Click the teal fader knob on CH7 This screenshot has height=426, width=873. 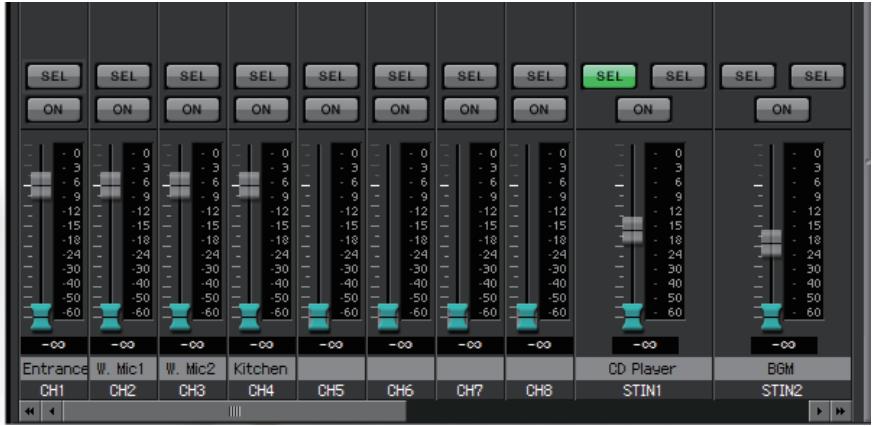tap(458, 317)
